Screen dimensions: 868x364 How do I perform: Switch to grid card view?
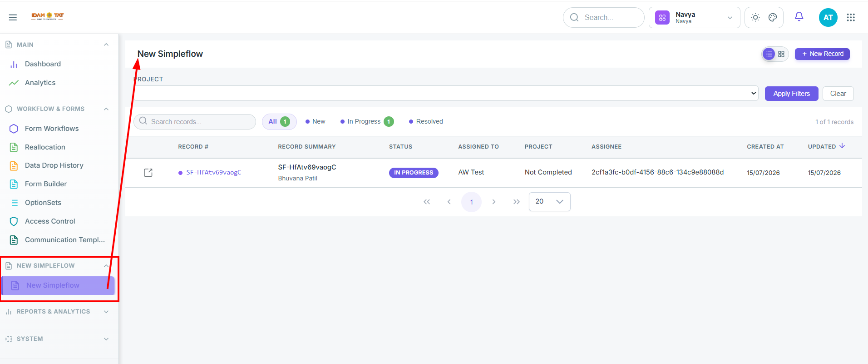(x=781, y=54)
